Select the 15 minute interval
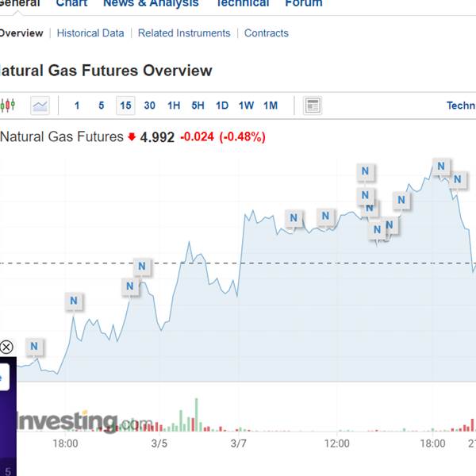Image resolution: width=476 pixels, height=476 pixels. click(125, 106)
